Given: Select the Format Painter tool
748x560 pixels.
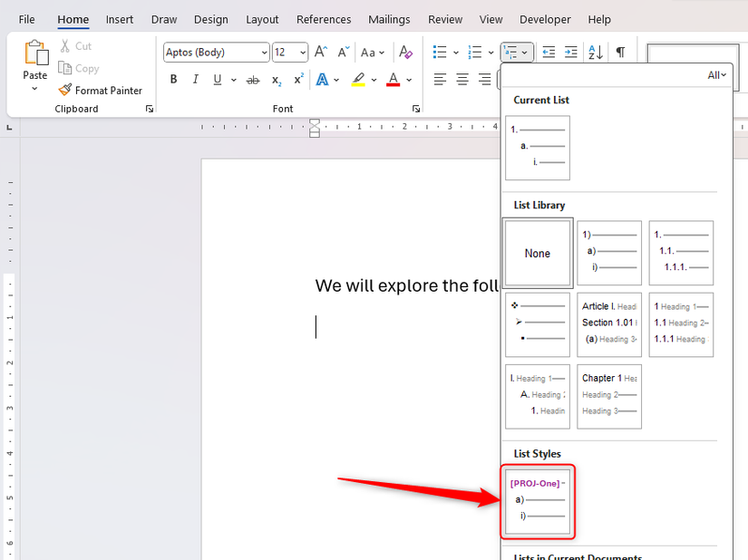Looking at the screenshot, I should click(100, 90).
